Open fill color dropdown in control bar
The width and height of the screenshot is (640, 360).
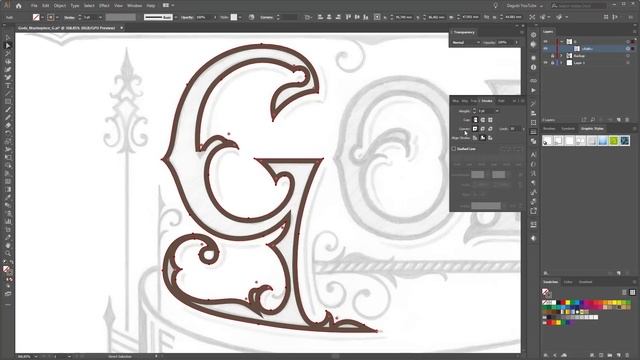click(x=42, y=17)
